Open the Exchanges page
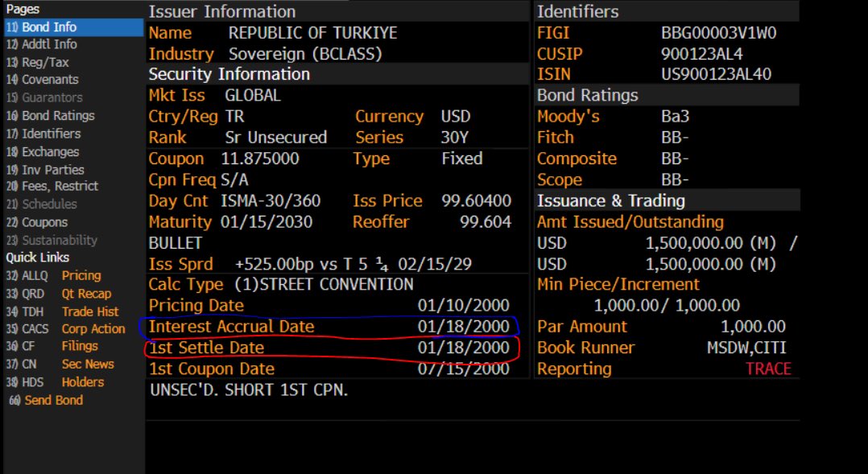Image resolution: width=868 pixels, height=474 pixels. [43, 151]
